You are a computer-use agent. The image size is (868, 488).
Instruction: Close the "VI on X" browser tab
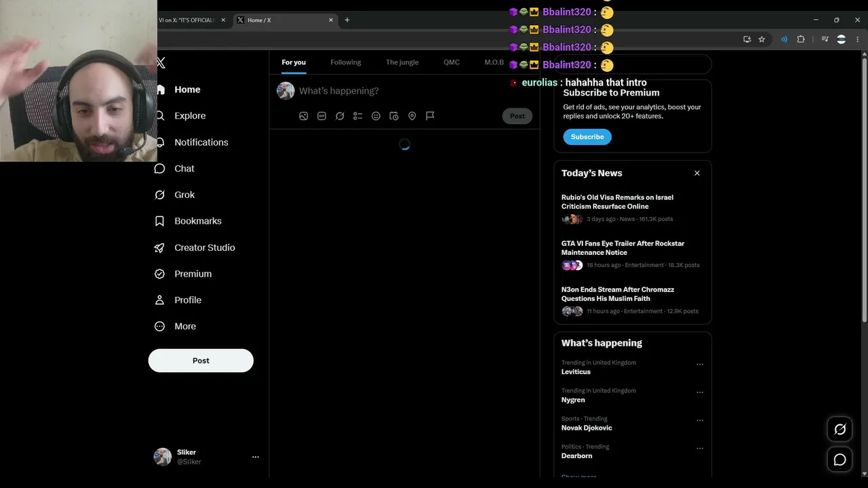tap(223, 20)
